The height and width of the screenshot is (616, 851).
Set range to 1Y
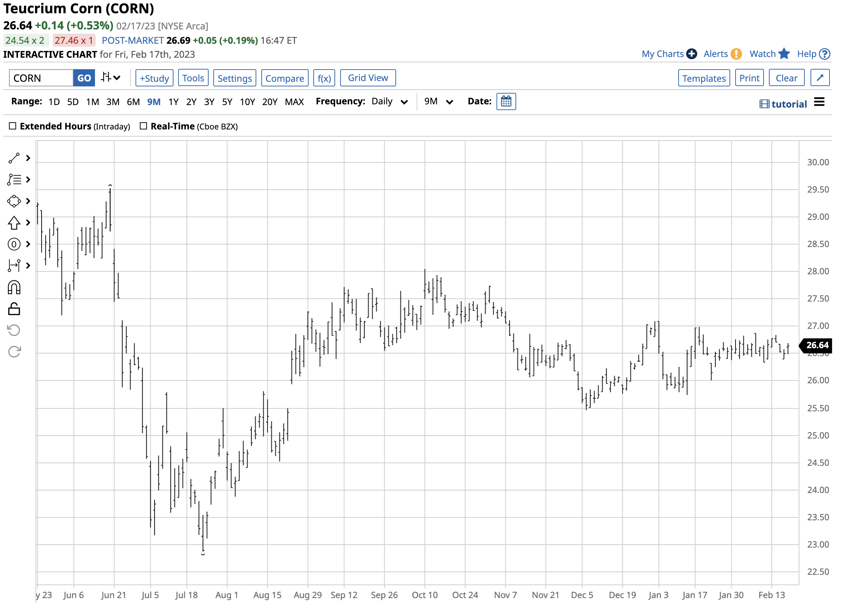pos(173,102)
